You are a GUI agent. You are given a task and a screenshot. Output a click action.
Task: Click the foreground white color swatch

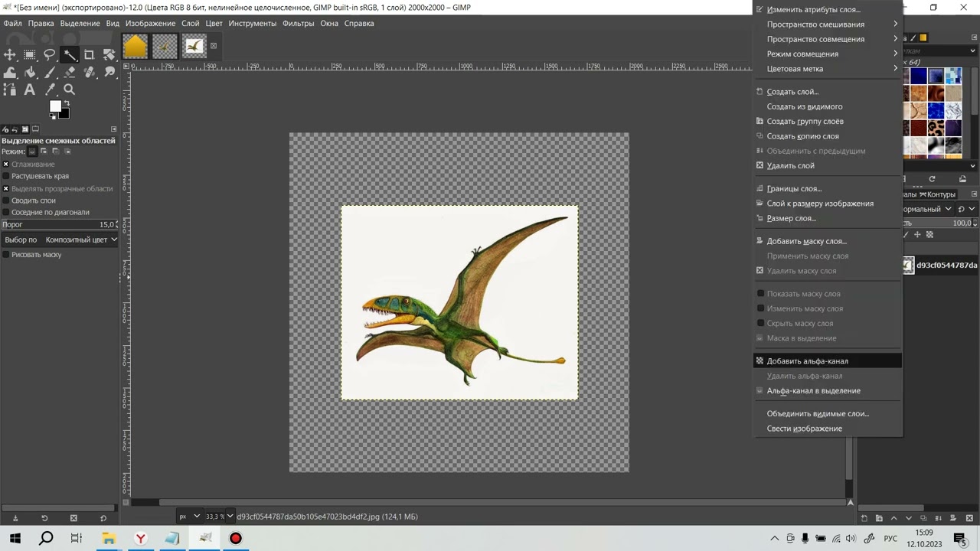(54, 106)
